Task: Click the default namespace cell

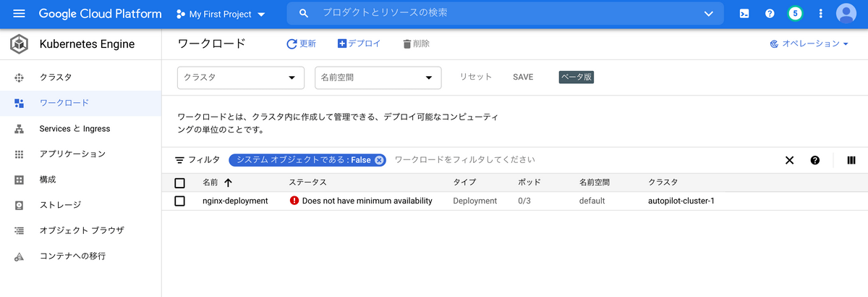Action: coord(592,201)
